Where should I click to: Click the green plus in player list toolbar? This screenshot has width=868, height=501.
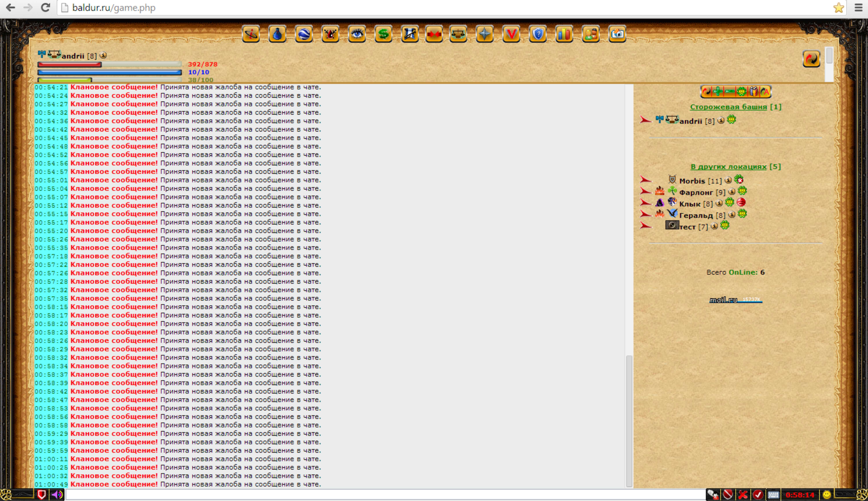(718, 92)
